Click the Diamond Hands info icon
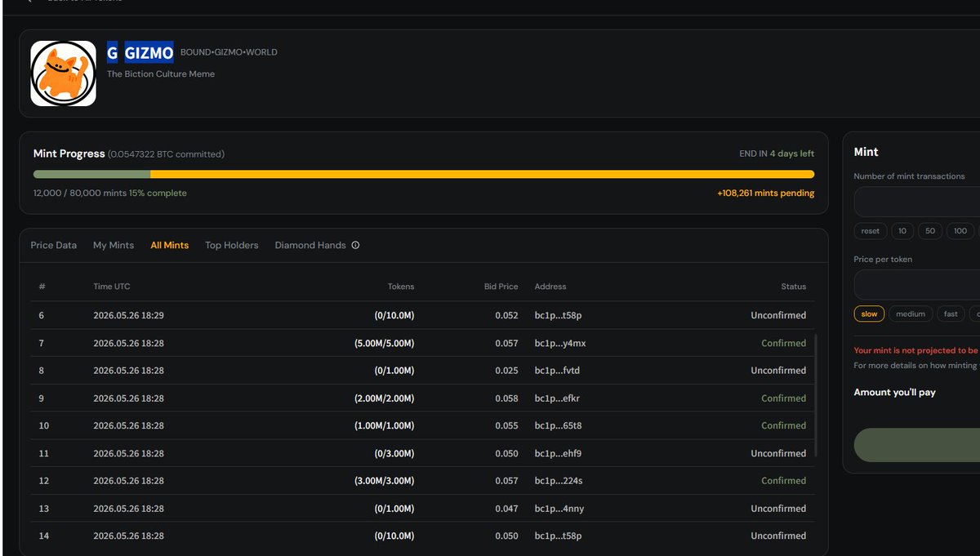The image size is (980, 556). (x=355, y=245)
